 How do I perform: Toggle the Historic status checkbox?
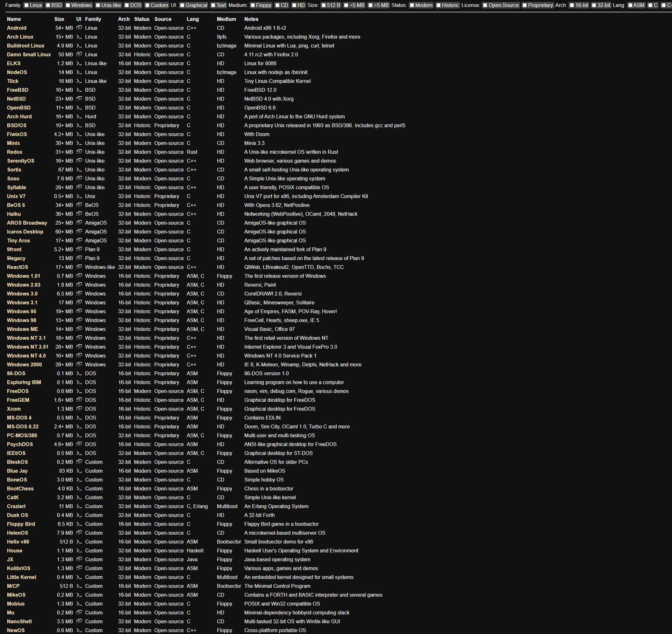tap(438, 5)
